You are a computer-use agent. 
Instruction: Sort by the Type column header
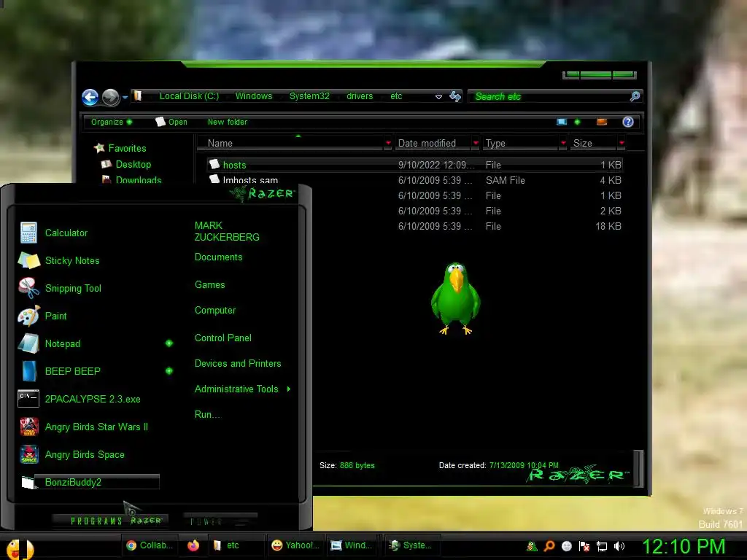(x=521, y=143)
